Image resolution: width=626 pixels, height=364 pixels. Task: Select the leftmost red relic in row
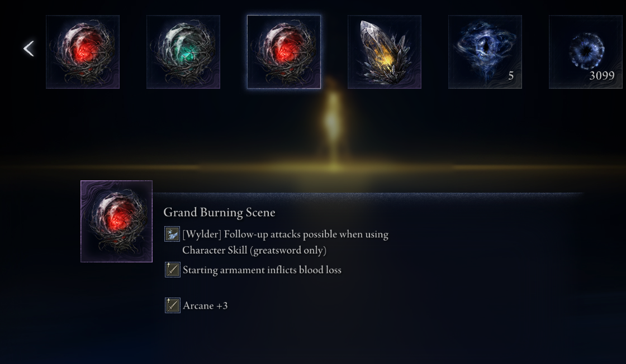pos(83,52)
